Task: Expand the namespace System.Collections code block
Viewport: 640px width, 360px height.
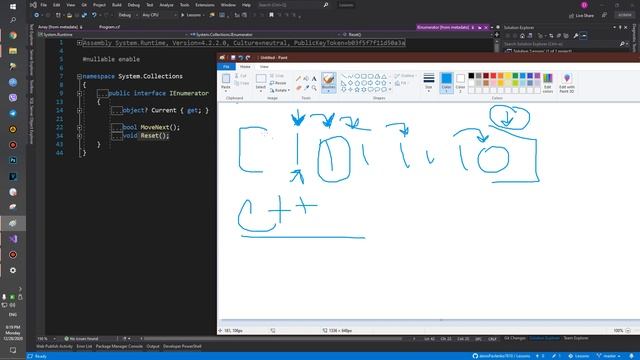Action: 79,76
